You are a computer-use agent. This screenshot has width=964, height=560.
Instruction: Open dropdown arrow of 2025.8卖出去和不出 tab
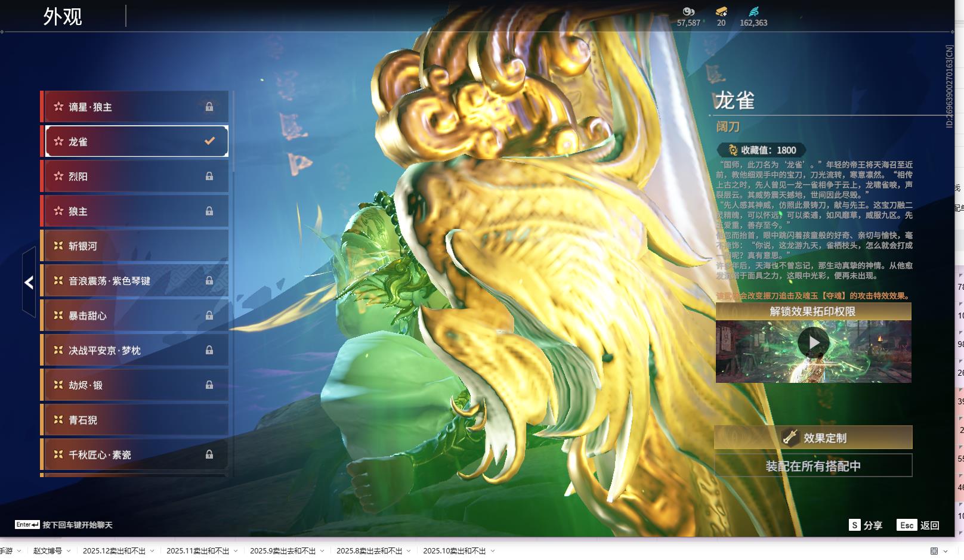tap(409, 551)
